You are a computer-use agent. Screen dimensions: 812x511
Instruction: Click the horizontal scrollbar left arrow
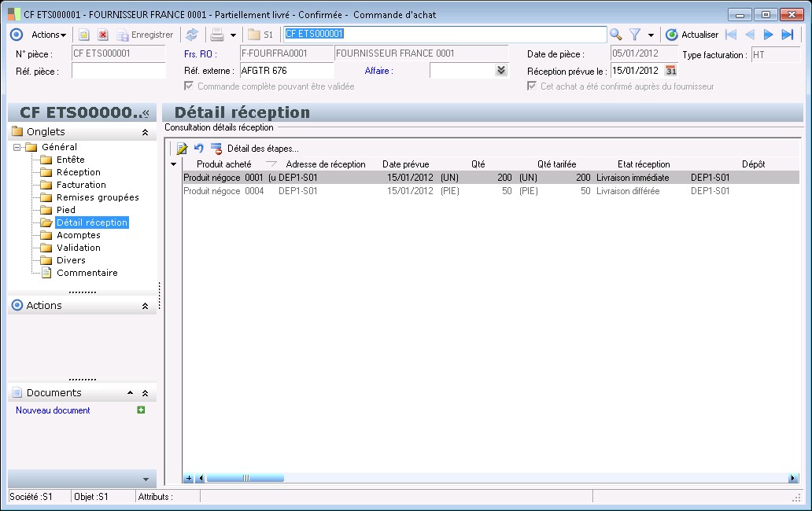201,479
